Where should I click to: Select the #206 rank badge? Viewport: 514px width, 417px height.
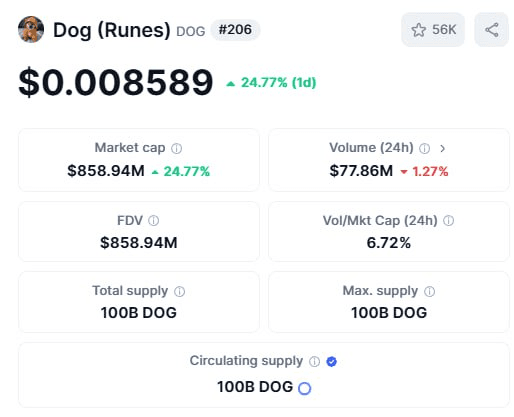point(235,30)
